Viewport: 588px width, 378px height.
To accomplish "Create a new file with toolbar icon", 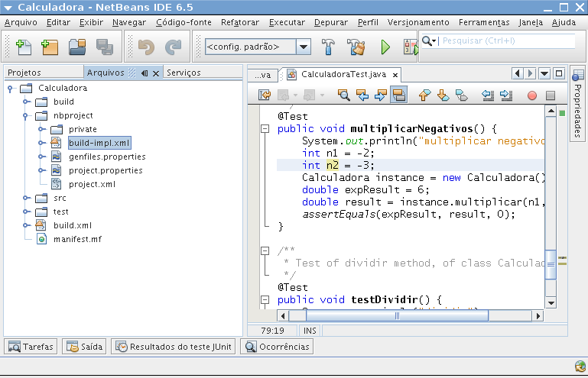I will tap(24, 47).
